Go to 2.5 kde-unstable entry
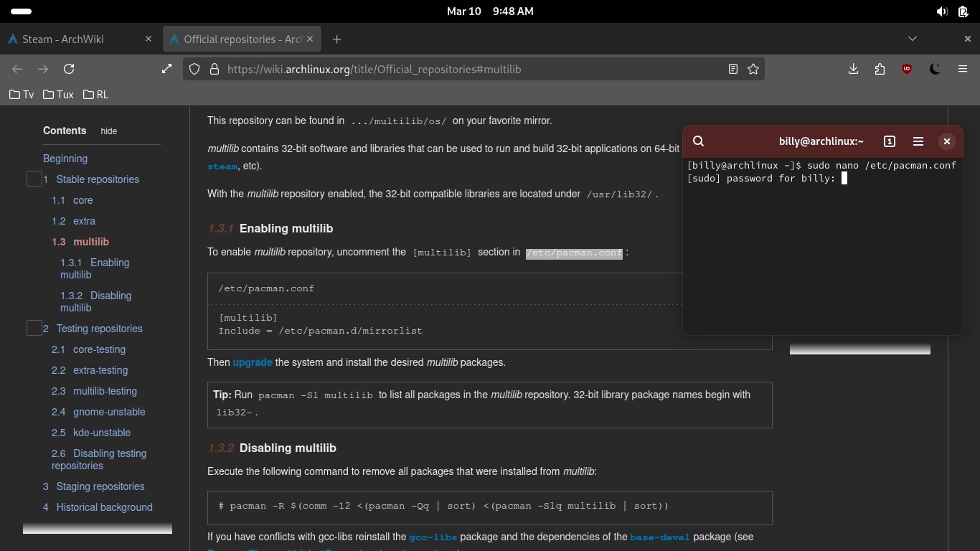This screenshot has width=980, height=551. (x=91, y=433)
